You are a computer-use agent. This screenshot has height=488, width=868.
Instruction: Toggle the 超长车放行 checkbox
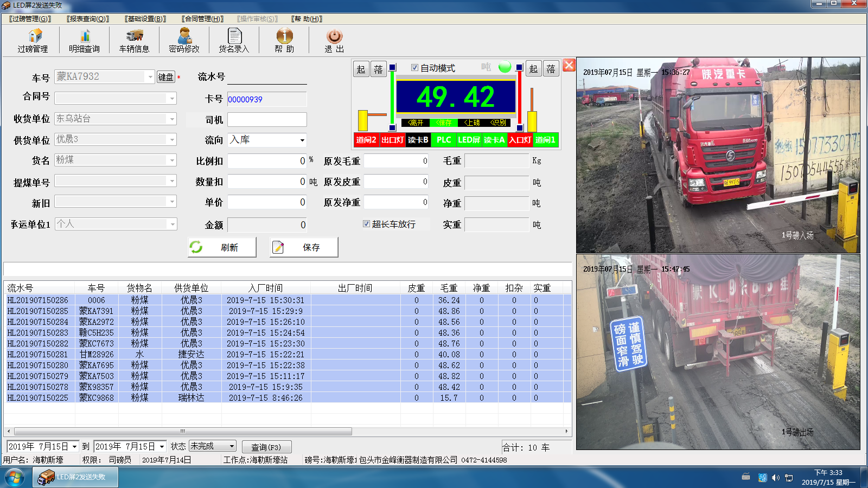(x=366, y=223)
